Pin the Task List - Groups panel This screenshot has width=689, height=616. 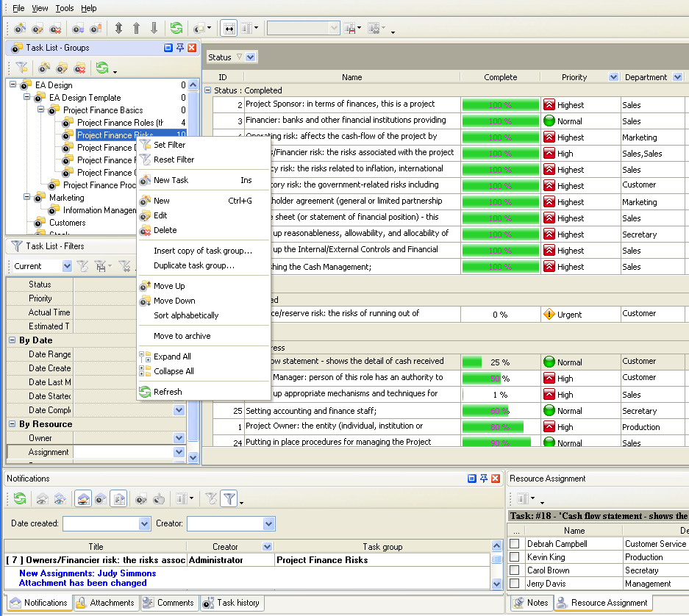pos(180,48)
